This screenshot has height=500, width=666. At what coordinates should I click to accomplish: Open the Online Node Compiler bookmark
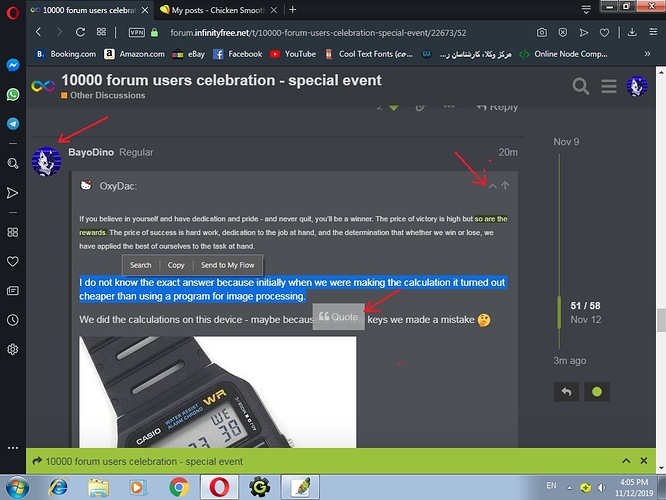click(x=563, y=54)
